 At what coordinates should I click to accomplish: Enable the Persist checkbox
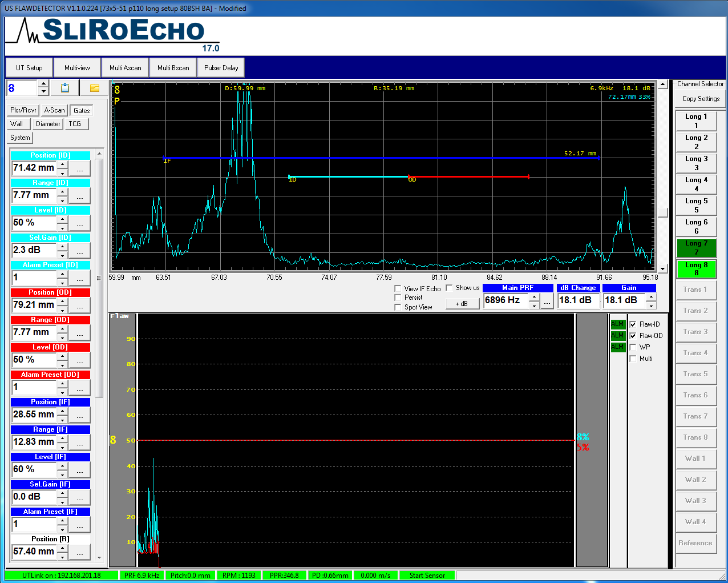tap(398, 298)
